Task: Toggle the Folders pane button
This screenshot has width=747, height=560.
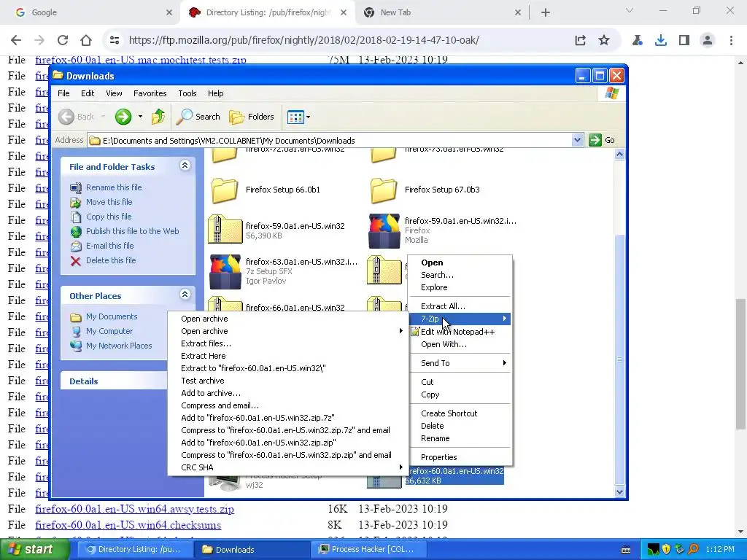Action: 252,117
